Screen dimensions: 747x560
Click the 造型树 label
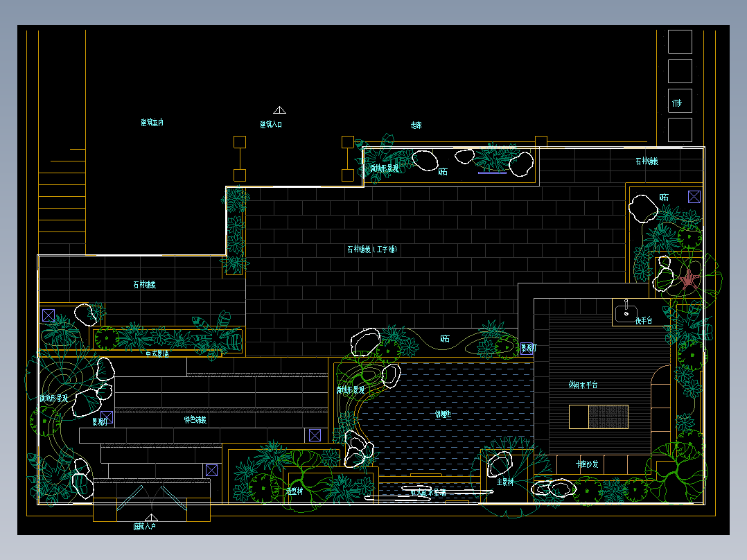295,491
